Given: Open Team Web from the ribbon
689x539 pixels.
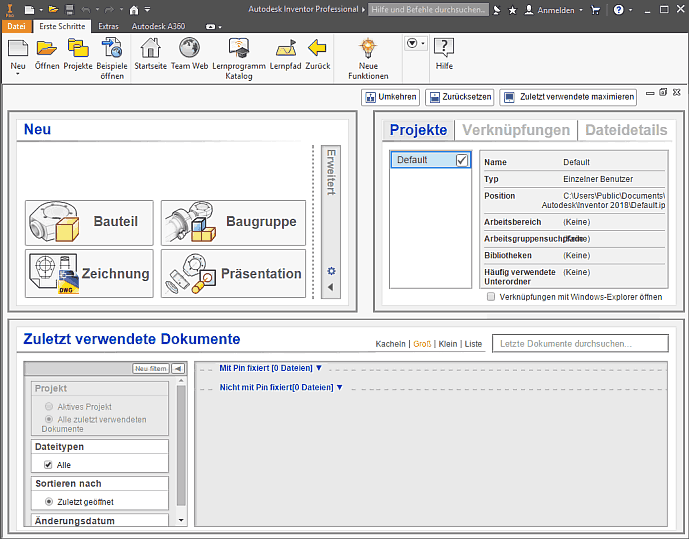Looking at the screenshot, I should click(189, 48).
